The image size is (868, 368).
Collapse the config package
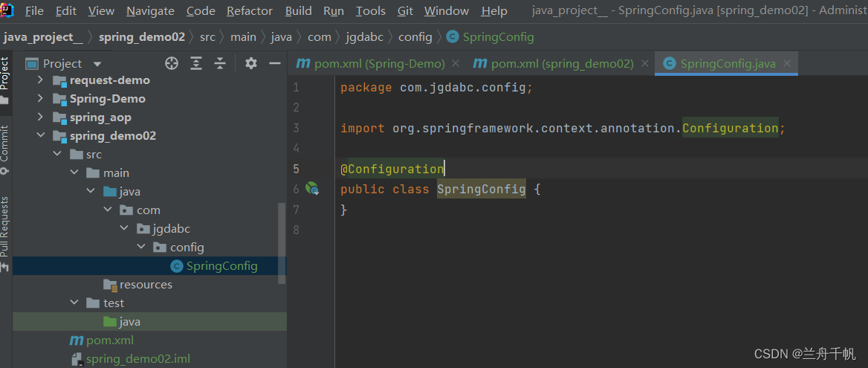click(x=140, y=248)
